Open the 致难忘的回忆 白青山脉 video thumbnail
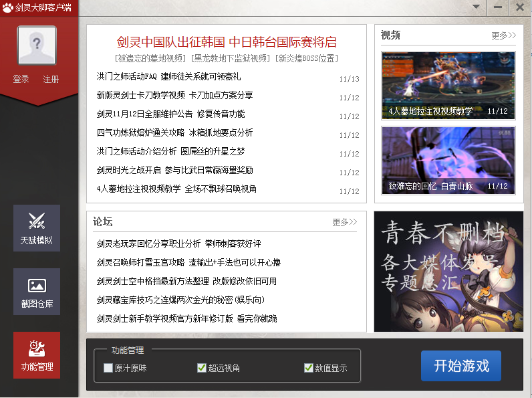The height and width of the screenshot is (398, 532). (x=448, y=161)
